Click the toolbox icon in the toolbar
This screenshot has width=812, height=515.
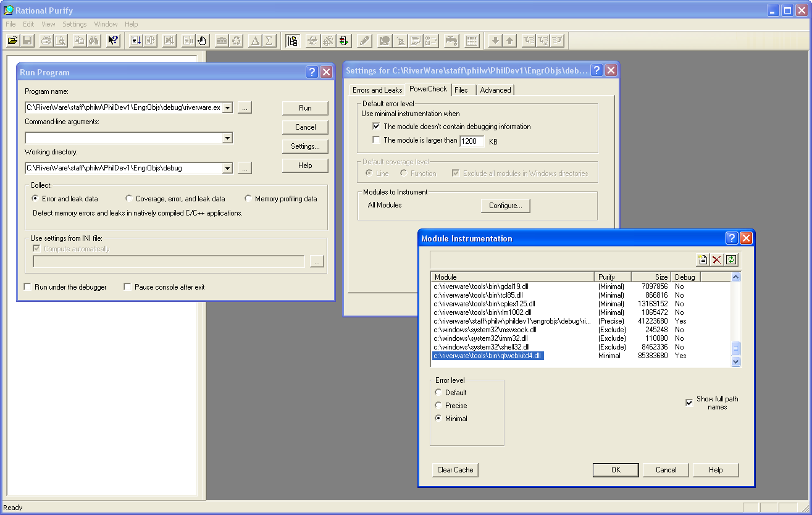222,41
